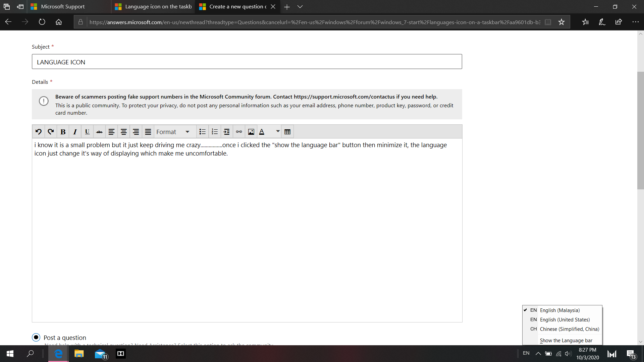The image size is (644, 362).
Task: Show hidden icons in the system tray
Action: (538, 354)
